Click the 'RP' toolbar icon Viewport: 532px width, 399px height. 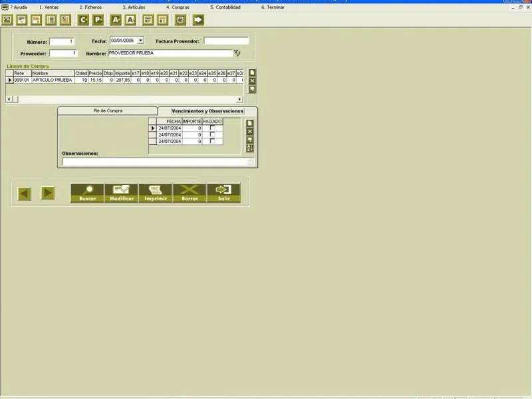(148, 20)
